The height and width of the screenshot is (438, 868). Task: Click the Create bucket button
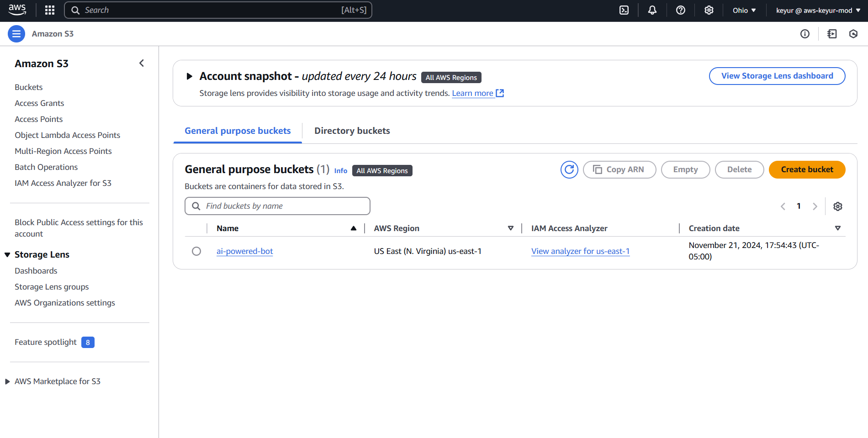pyautogui.click(x=807, y=169)
